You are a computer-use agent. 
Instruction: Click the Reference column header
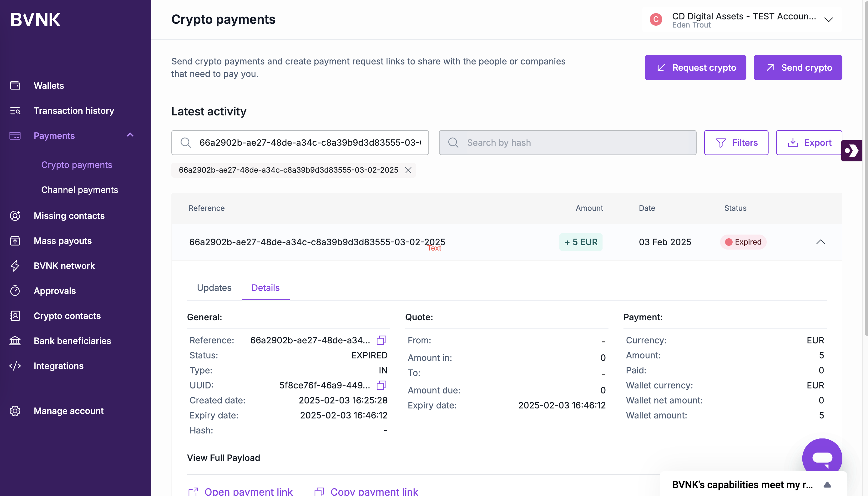[x=206, y=208]
